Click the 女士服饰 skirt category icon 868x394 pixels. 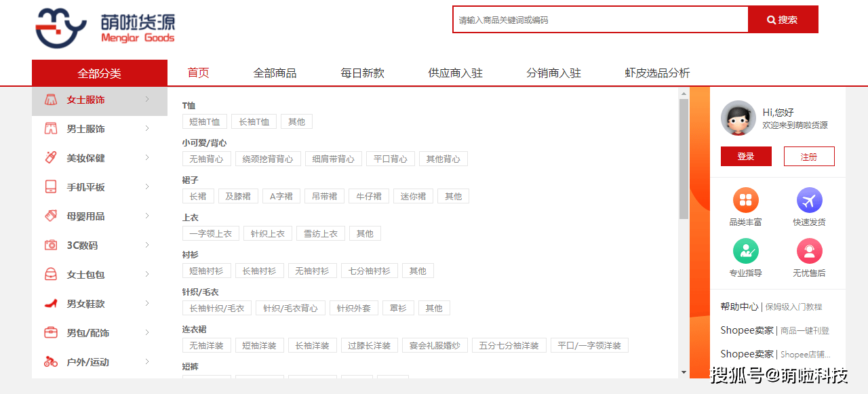click(51, 100)
